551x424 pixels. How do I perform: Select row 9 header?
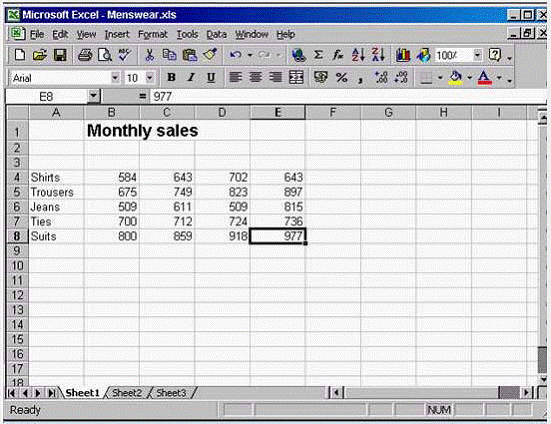[18, 251]
